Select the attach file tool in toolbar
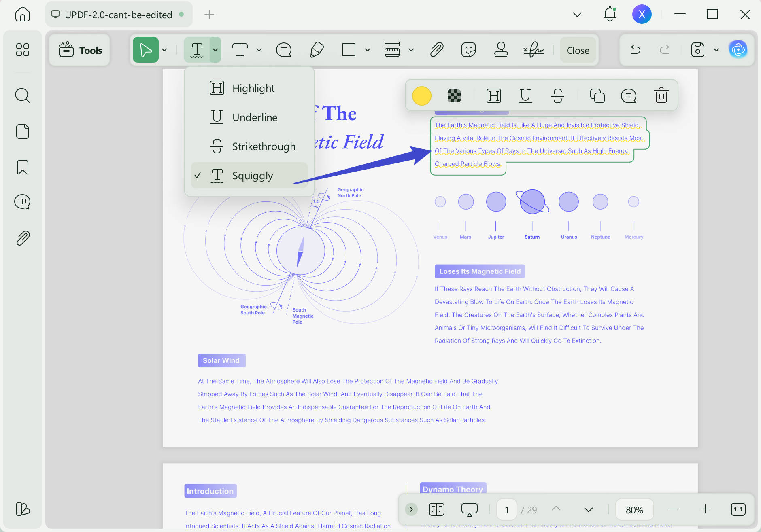The height and width of the screenshot is (532, 761). point(437,50)
